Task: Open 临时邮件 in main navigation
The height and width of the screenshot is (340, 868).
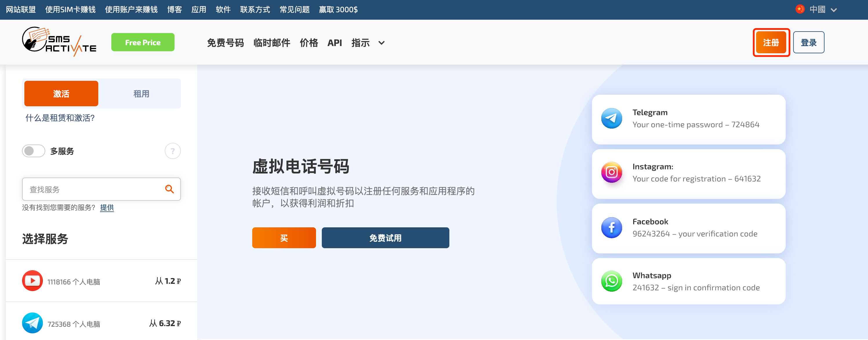Action: (272, 43)
